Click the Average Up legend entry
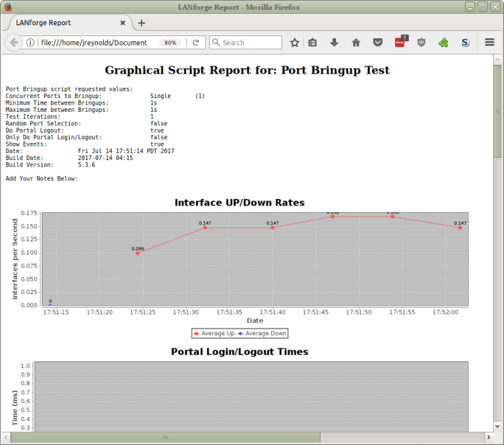 [x=214, y=333]
